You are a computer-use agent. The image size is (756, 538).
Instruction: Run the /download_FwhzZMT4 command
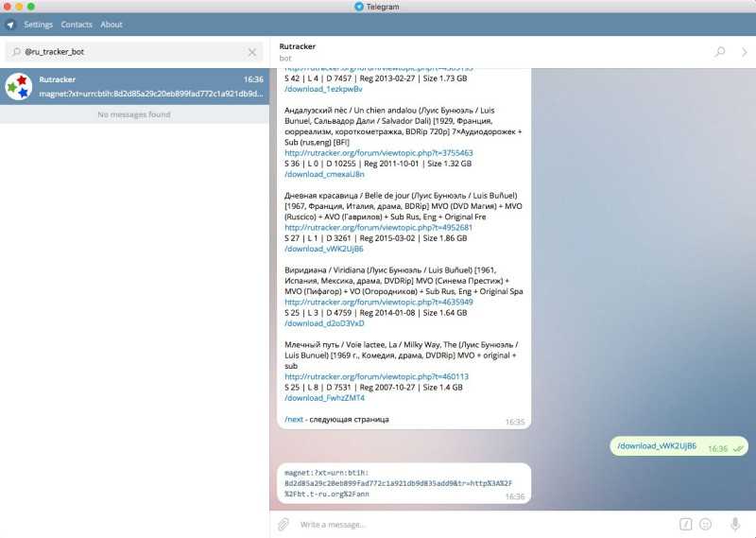coord(324,398)
